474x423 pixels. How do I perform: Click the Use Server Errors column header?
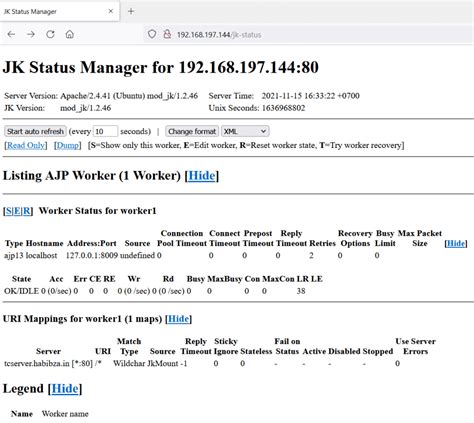click(x=415, y=346)
